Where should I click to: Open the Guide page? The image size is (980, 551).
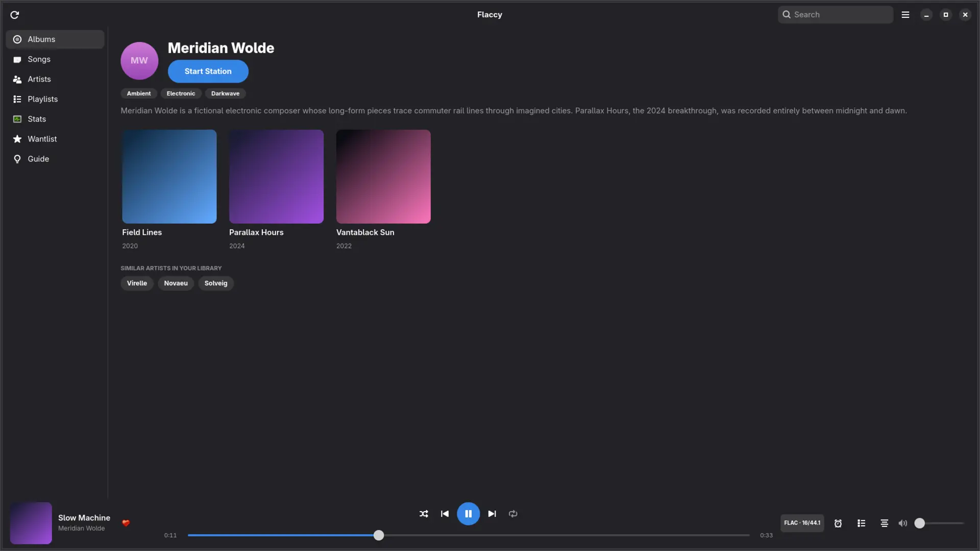tap(55, 159)
